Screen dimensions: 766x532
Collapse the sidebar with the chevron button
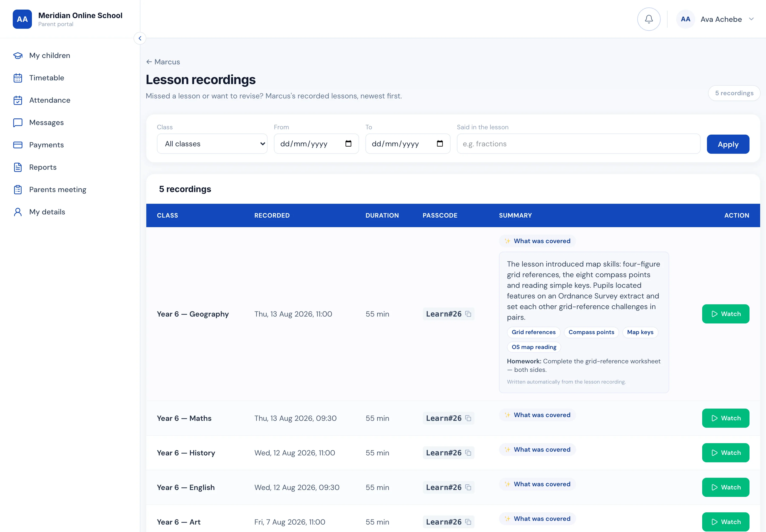pyautogui.click(x=140, y=38)
